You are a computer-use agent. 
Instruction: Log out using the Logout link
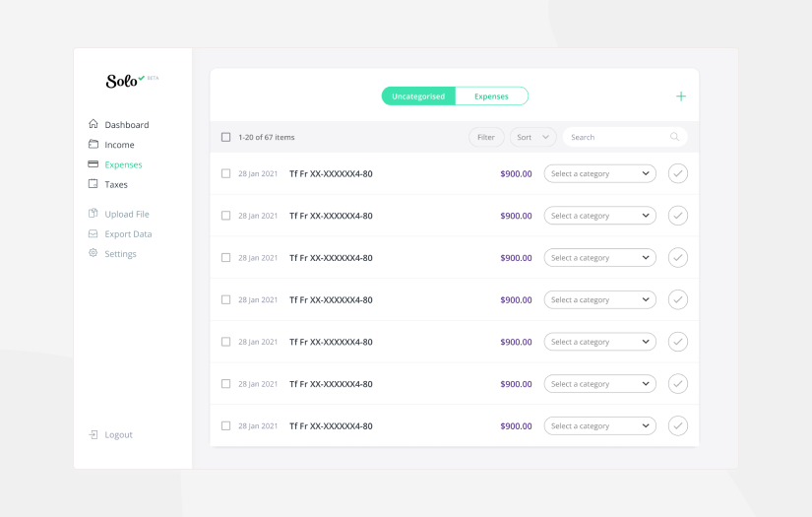110,434
